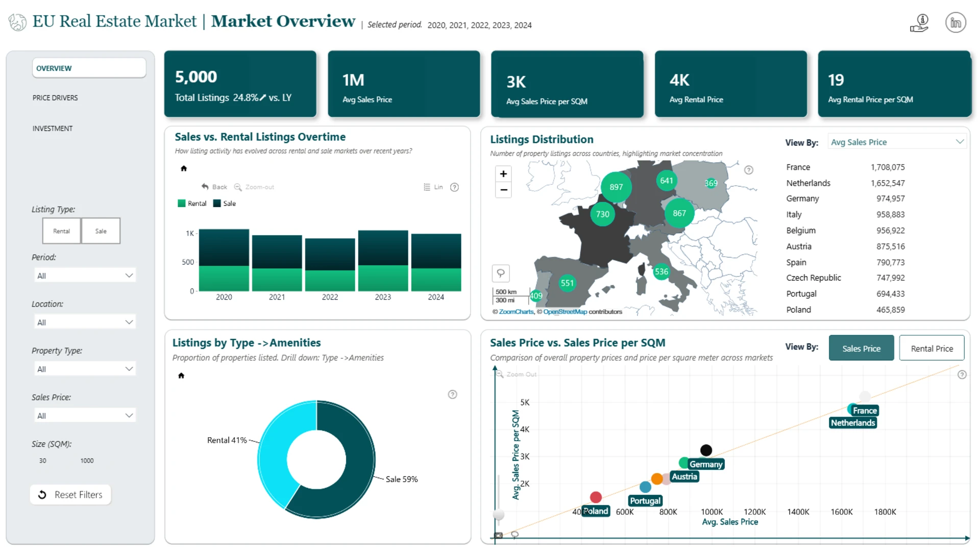Open the Investment navigation item
Viewport: 980px width, 551px height.
[53, 129]
